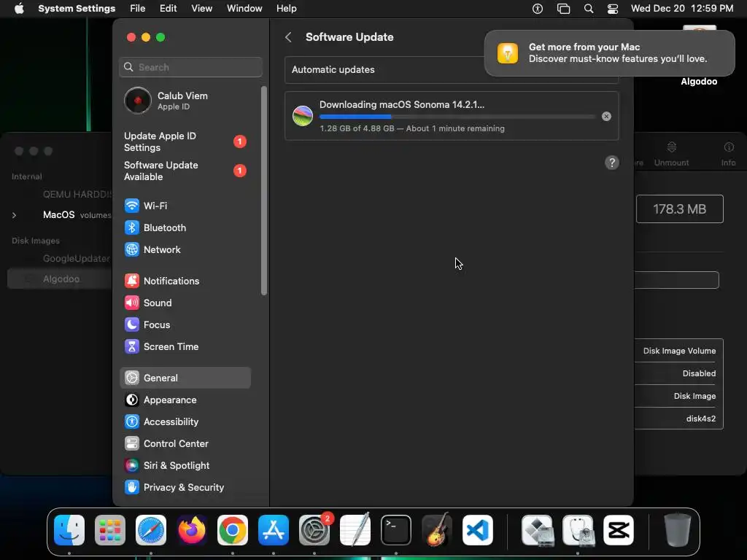
Task: Open Get more from your Mac notification
Action: point(609,52)
